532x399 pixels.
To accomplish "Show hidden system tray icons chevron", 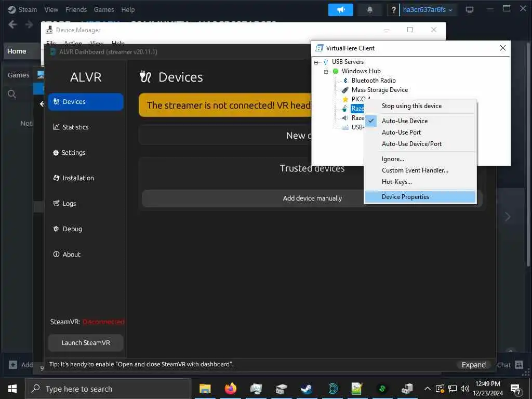I will pos(428,389).
